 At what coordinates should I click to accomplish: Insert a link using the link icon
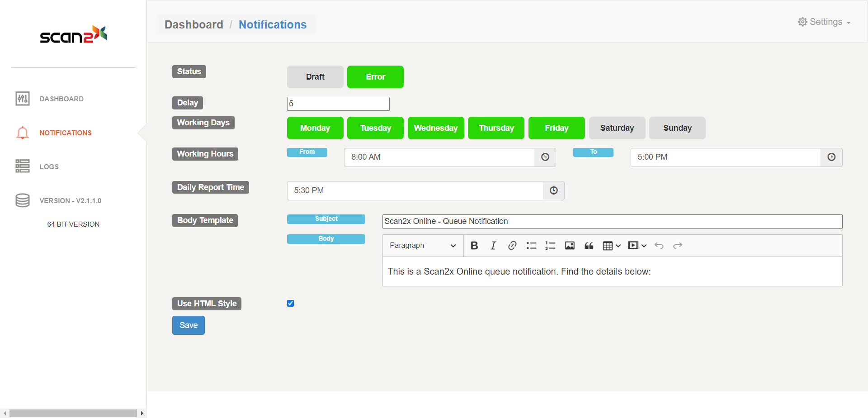[512, 246]
